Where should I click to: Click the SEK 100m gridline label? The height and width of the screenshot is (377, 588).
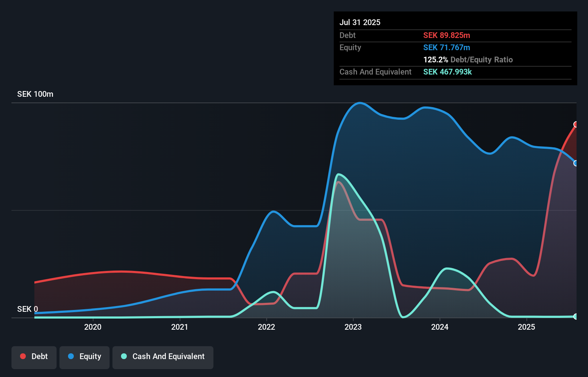35,94
